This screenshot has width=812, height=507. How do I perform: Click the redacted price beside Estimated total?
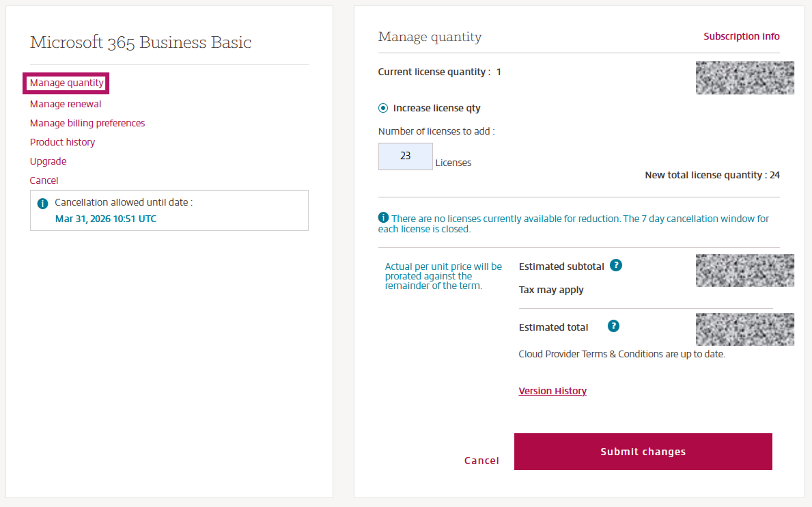[x=745, y=329]
